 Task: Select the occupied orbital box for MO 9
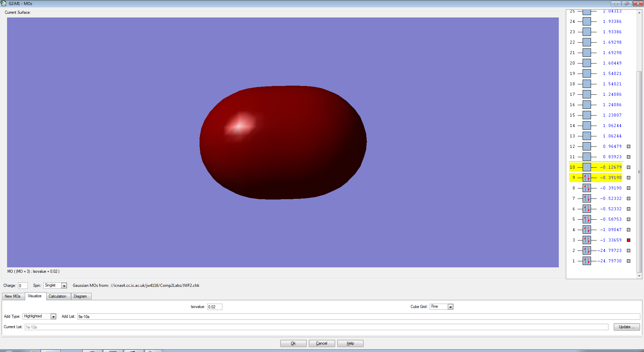587,178
